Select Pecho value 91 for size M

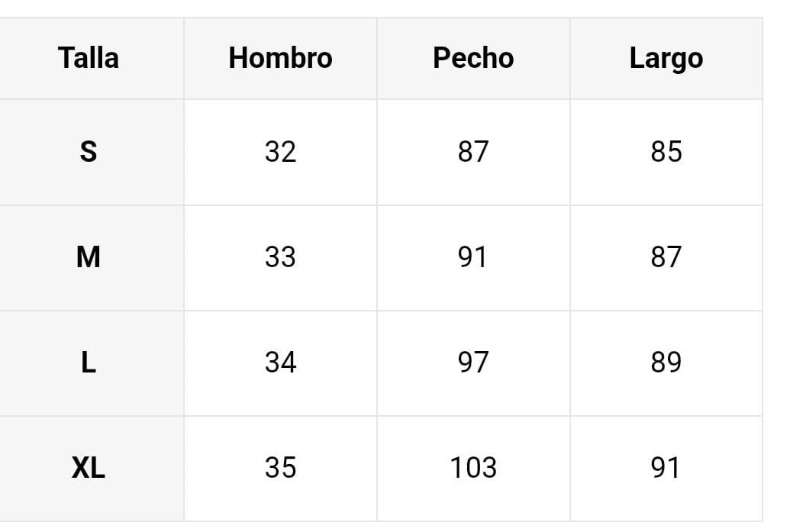click(473, 257)
